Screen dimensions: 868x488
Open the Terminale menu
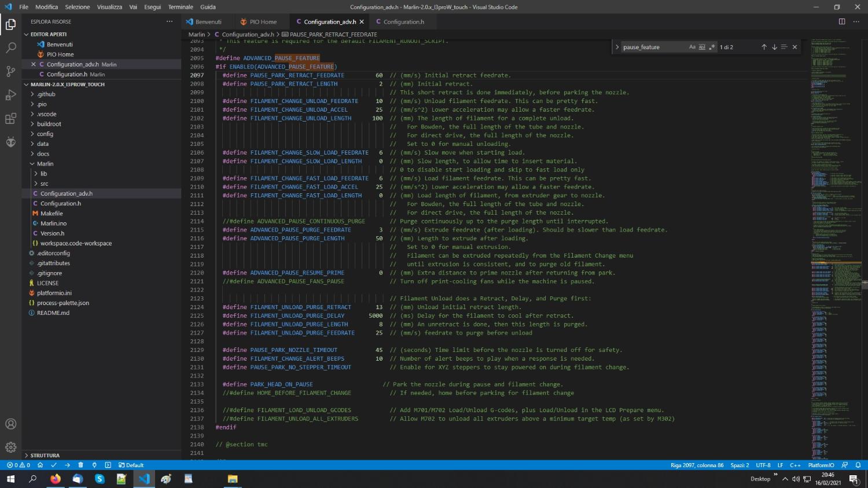[181, 7]
